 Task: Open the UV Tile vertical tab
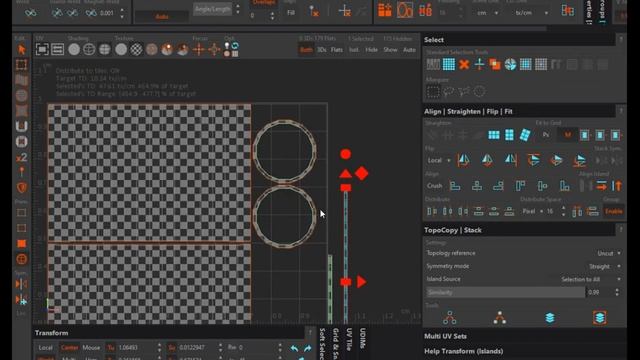(x=349, y=339)
